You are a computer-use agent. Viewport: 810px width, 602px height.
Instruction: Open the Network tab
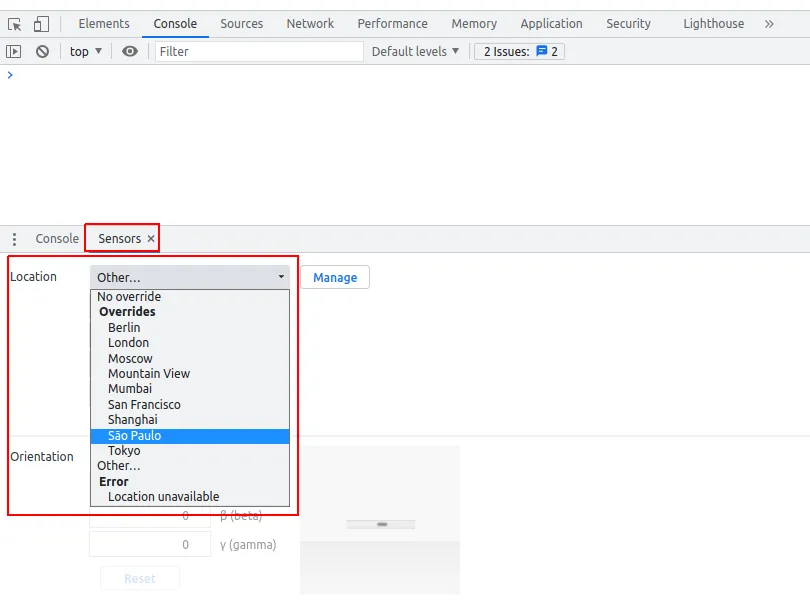pos(310,24)
